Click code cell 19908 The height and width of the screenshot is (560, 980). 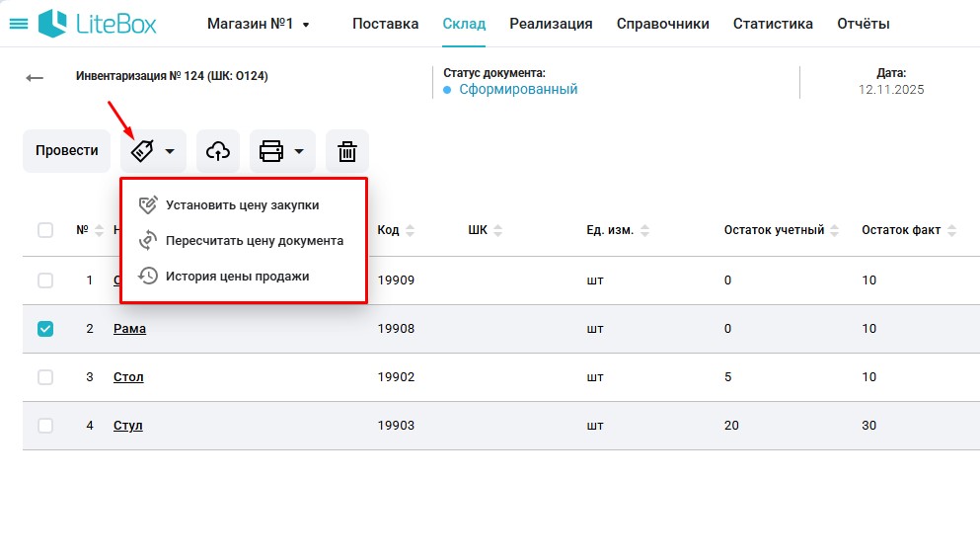(x=396, y=329)
